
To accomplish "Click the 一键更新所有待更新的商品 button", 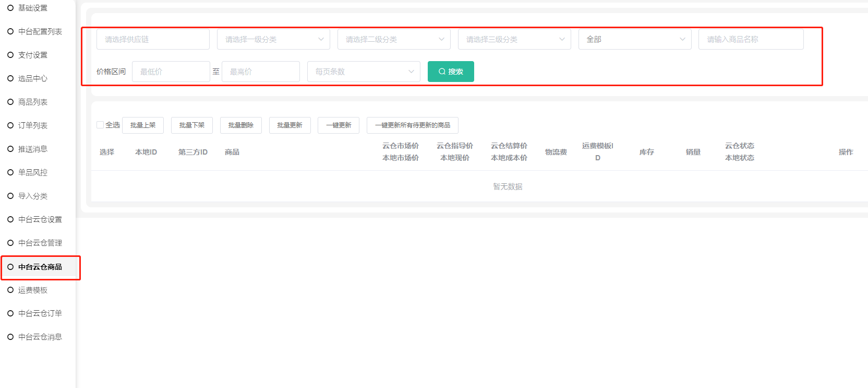I will pyautogui.click(x=412, y=125).
